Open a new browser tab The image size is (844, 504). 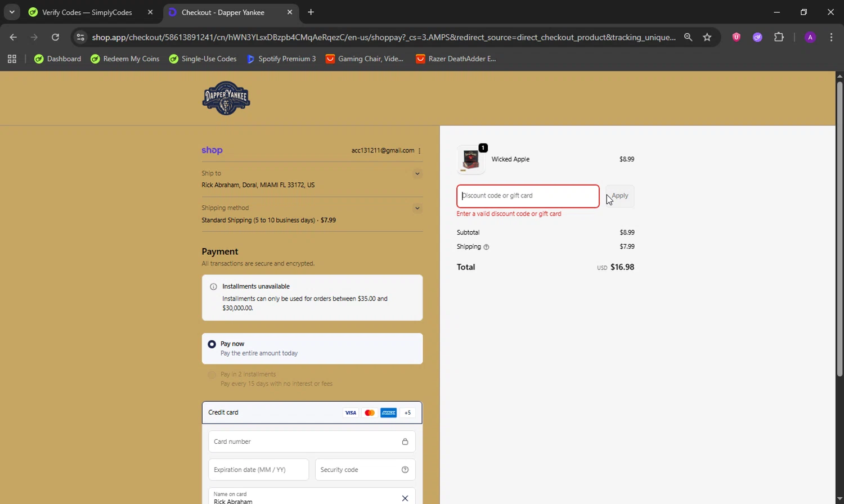click(311, 12)
